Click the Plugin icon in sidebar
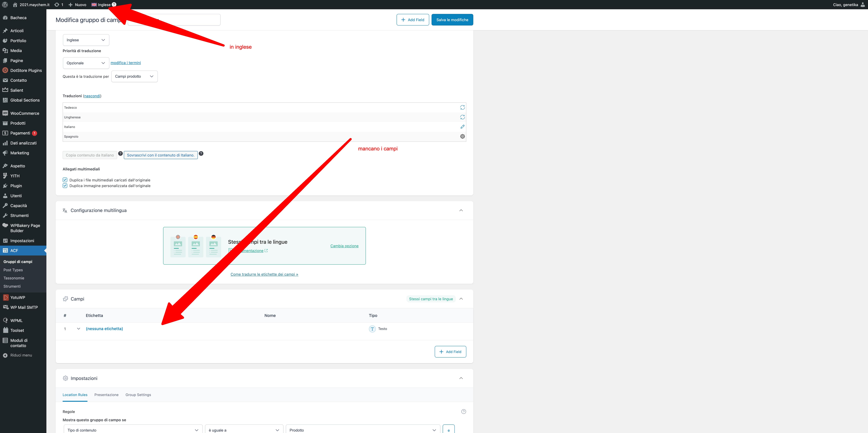Screen dimensions: 868x433 tap(5, 186)
